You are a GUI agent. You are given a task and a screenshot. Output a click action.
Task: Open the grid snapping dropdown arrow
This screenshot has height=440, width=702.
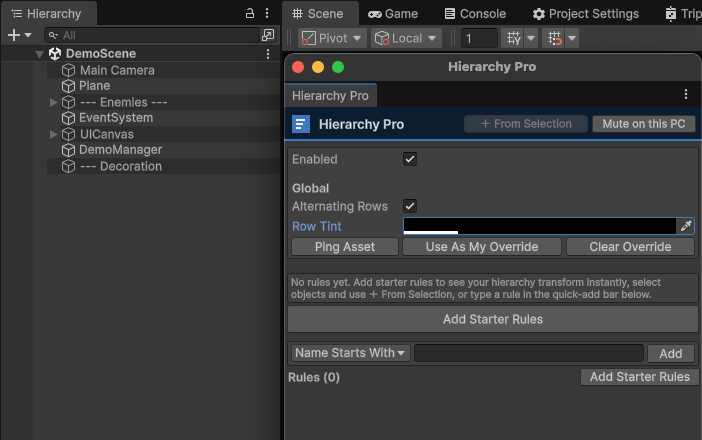[x=531, y=38]
